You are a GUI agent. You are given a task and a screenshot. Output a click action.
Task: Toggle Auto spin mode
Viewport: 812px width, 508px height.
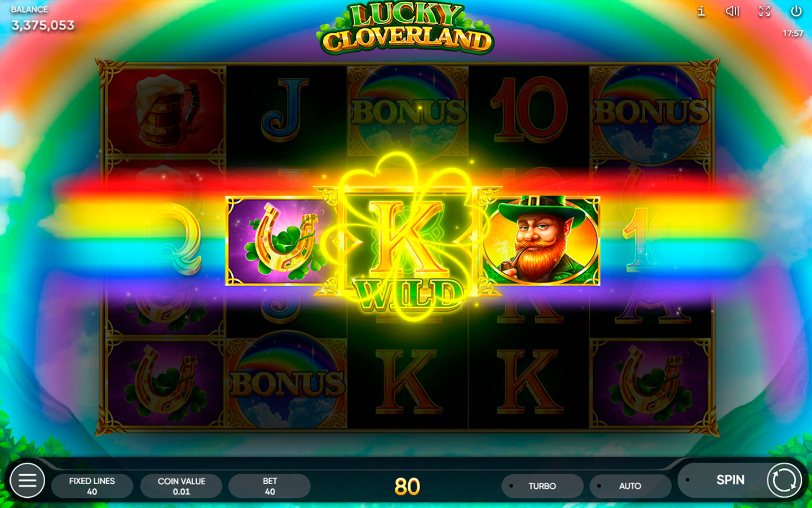pos(630,486)
